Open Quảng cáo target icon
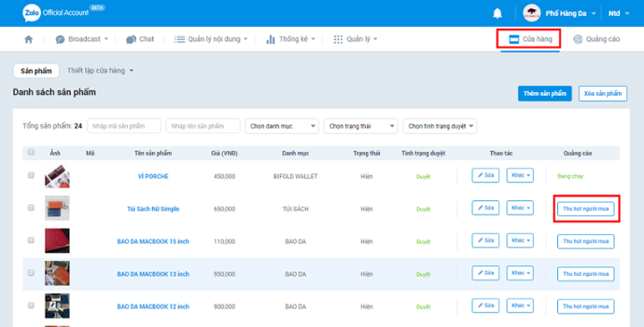The image size is (644, 327). pos(578,39)
